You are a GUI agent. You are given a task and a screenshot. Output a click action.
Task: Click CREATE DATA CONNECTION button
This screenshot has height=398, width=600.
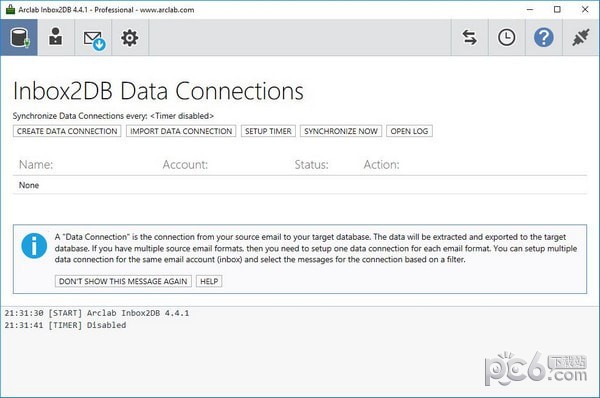[67, 131]
